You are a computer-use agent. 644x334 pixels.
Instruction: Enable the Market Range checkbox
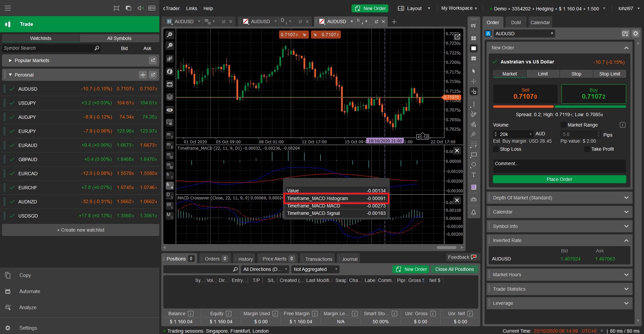point(563,125)
